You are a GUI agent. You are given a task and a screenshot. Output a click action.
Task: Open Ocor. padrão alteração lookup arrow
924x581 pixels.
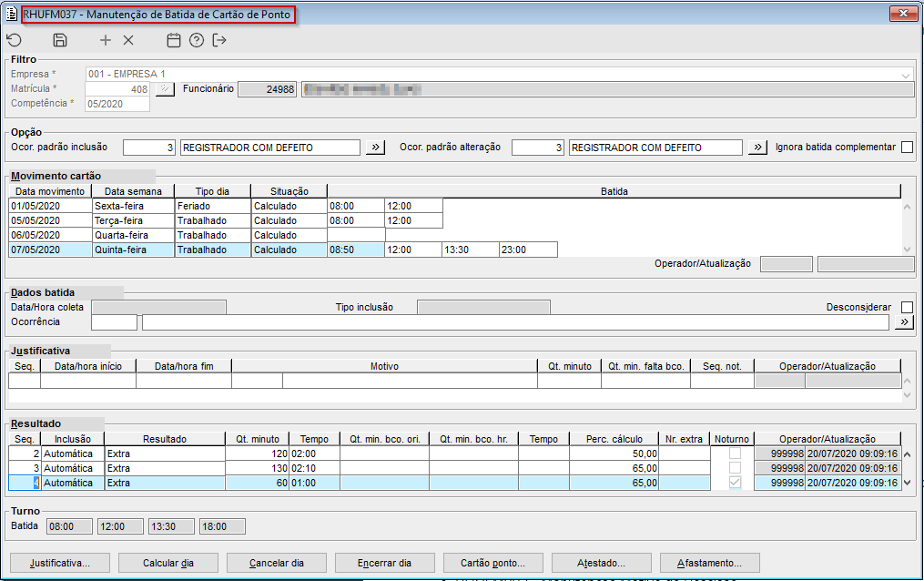pyautogui.click(x=757, y=148)
